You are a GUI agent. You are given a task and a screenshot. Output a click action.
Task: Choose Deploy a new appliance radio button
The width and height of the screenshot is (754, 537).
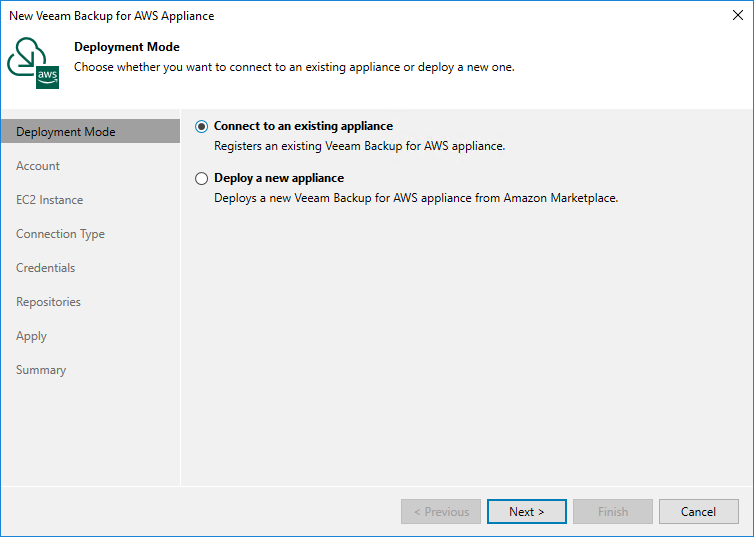coord(203,179)
